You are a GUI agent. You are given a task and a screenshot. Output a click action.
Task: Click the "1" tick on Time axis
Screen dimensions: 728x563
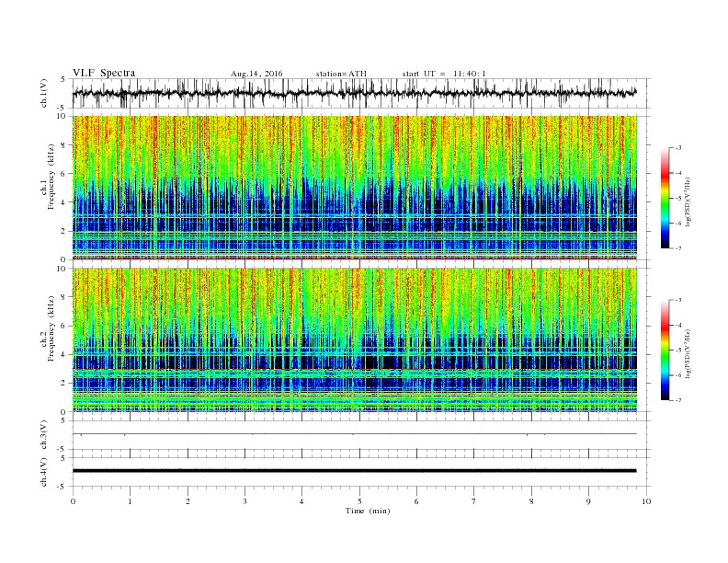tap(130, 501)
